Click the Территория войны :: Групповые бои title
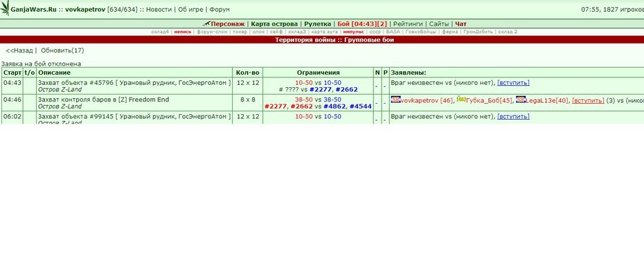The height and width of the screenshot is (253, 644). coord(334,40)
